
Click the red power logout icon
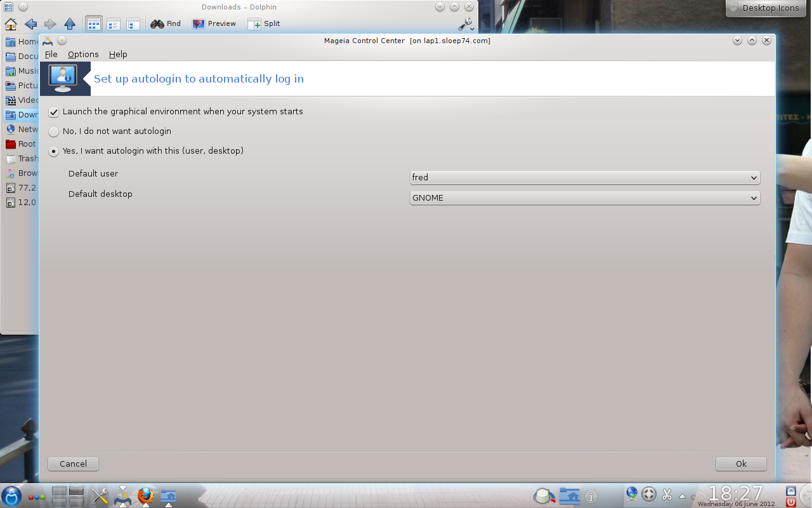pos(791,502)
